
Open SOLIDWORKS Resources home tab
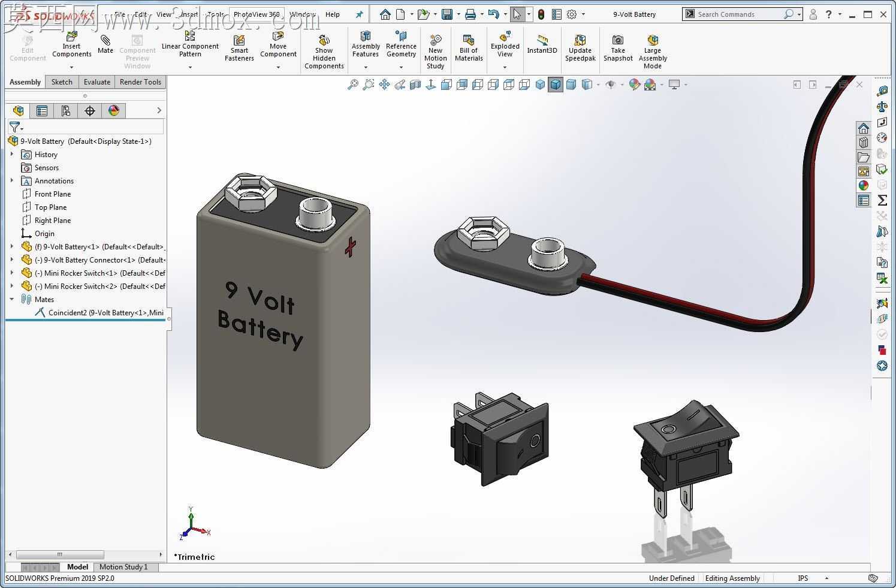(x=863, y=128)
